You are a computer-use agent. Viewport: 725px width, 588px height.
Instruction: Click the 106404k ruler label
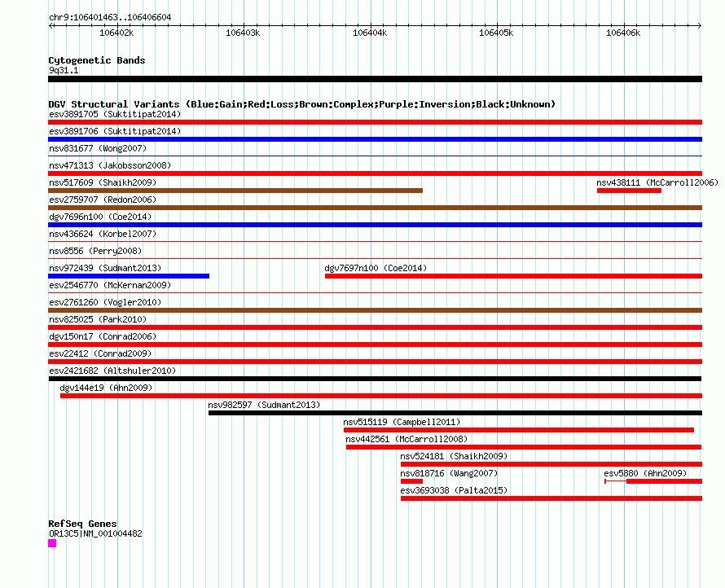[370, 33]
